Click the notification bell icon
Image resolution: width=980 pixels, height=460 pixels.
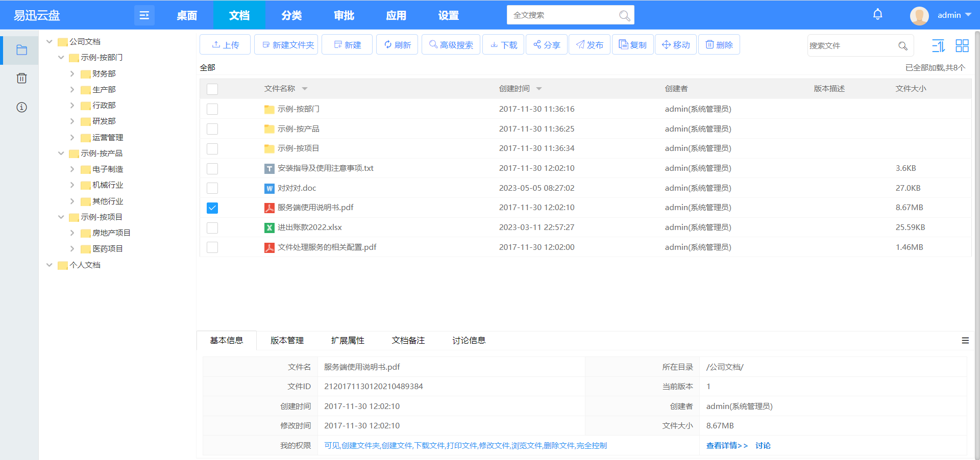(x=877, y=15)
